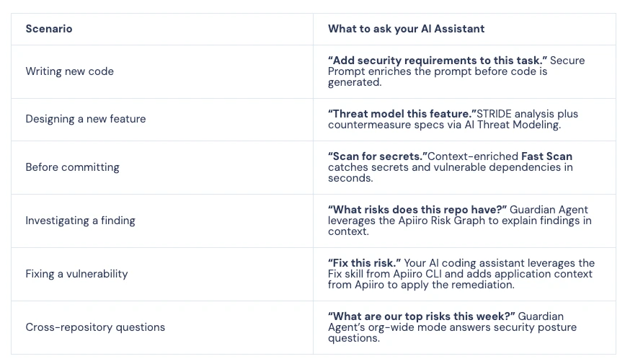
Task: Click the "Scenario" column header
Action: pos(49,29)
